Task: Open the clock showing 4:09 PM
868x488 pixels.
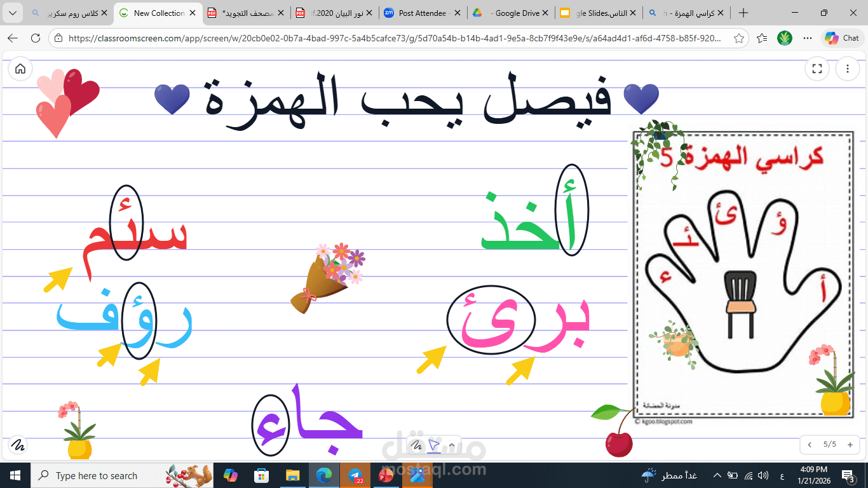Action: [x=815, y=475]
